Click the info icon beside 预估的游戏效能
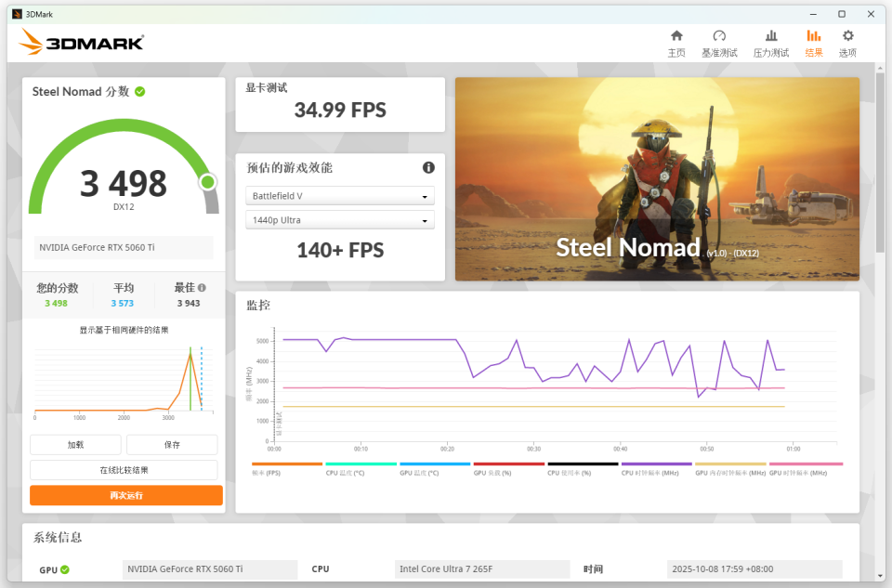 [x=428, y=167]
